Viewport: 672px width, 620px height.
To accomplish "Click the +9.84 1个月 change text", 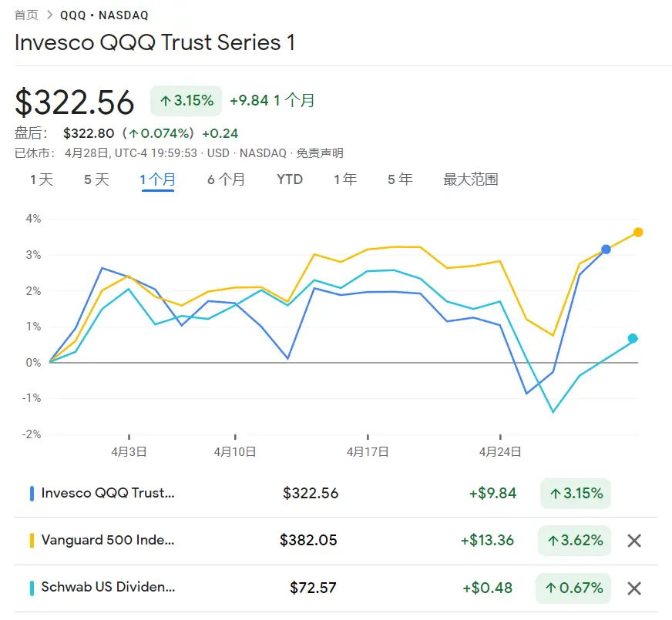I will point(272,100).
